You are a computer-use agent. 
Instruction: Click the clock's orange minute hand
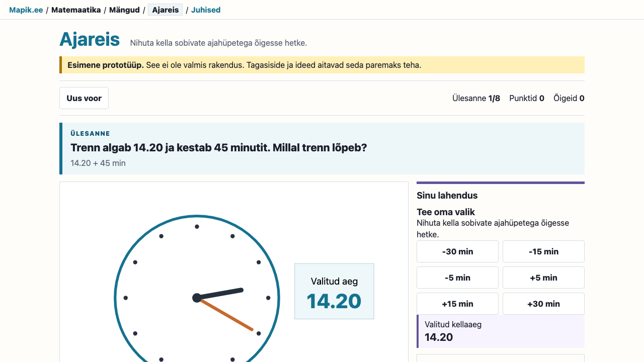coord(226,315)
